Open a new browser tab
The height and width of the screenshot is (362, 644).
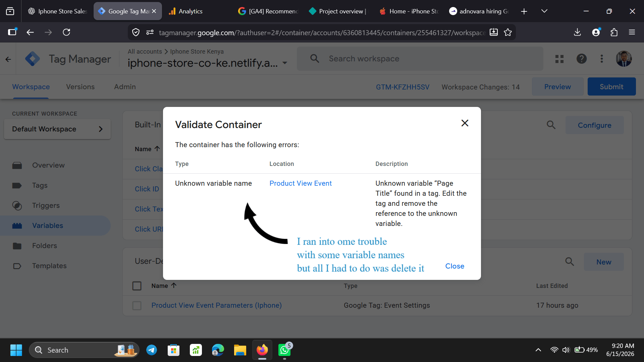click(524, 11)
